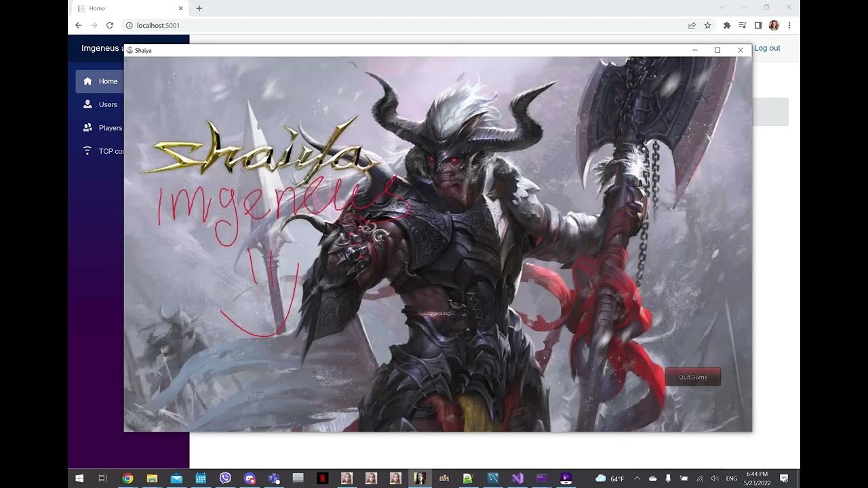Close the Shaiya game window
This screenshot has width=868, height=488.
click(x=741, y=50)
